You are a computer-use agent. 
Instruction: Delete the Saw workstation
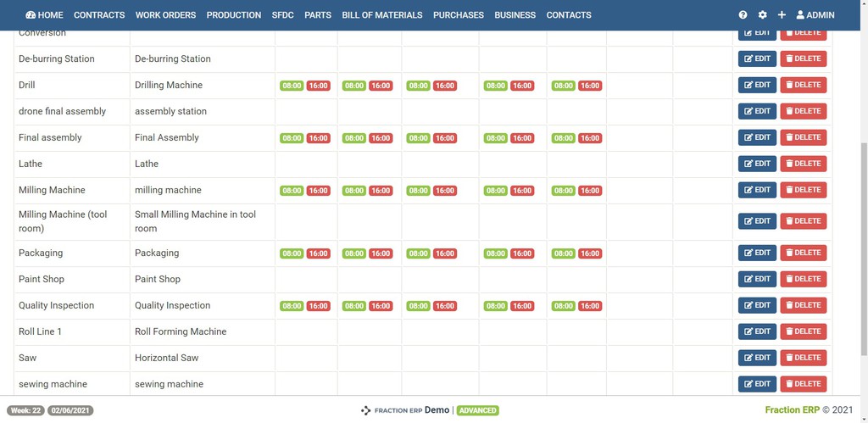tap(804, 358)
